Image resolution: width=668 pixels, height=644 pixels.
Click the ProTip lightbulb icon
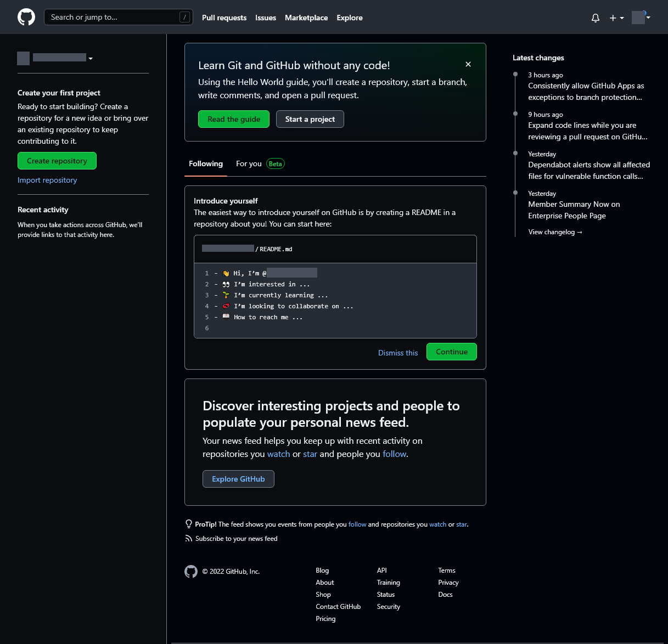pyautogui.click(x=189, y=524)
